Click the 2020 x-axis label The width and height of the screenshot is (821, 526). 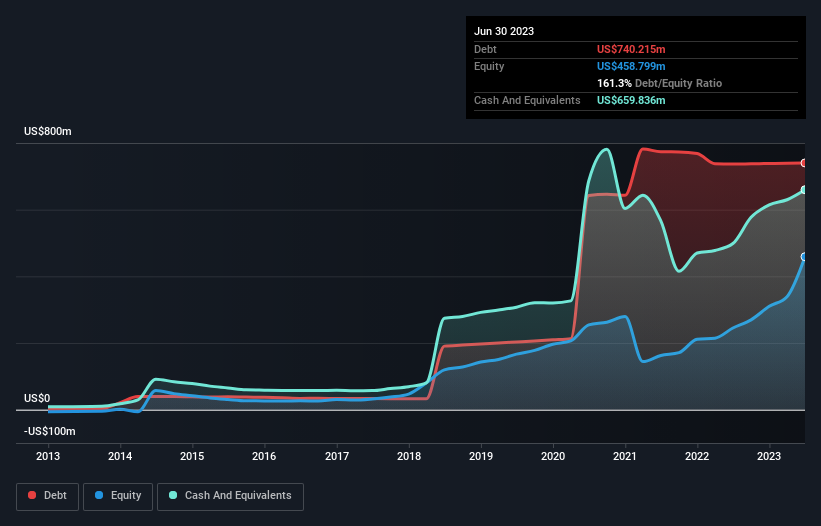pos(553,456)
